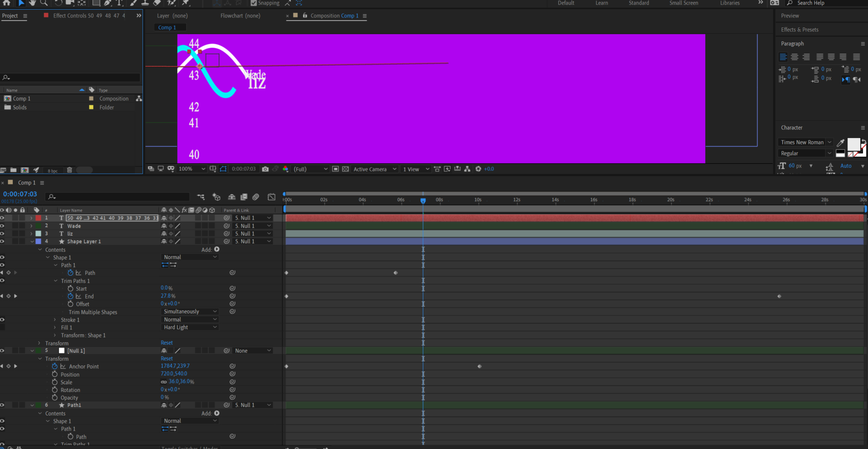Image resolution: width=868 pixels, height=449 pixels.
Task: Switch to the Effect Controls panel
Action: pyautogui.click(x=71, y=15)
